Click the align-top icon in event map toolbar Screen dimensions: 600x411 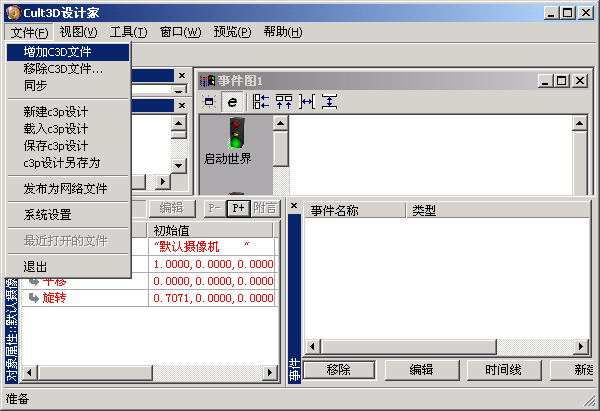pos(284,102)
